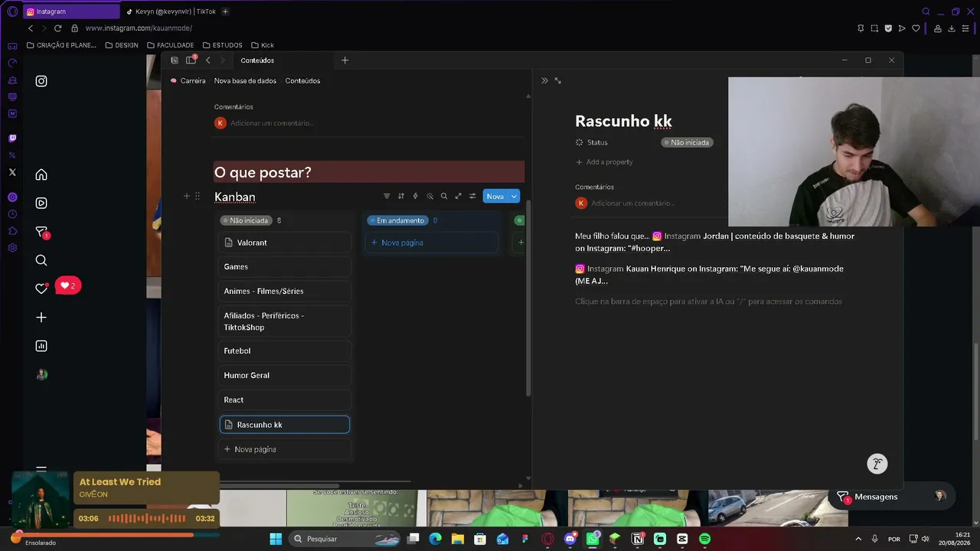Open a new tab in Notion
This screenshot has width=980, height=551.
(x=345, y=60)
